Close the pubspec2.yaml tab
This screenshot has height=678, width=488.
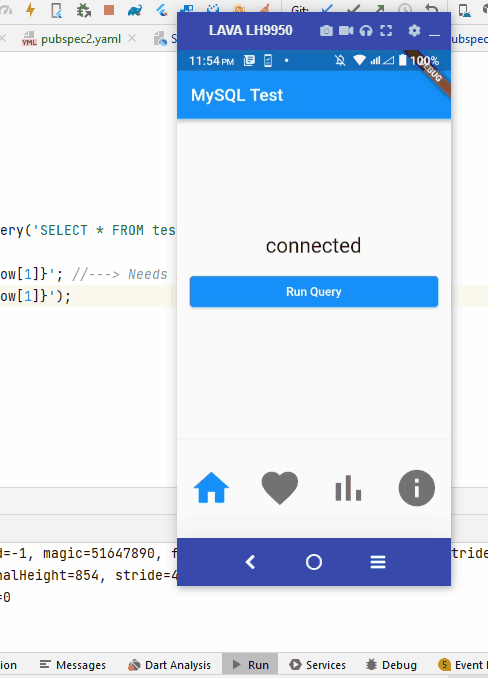point(132,38)
